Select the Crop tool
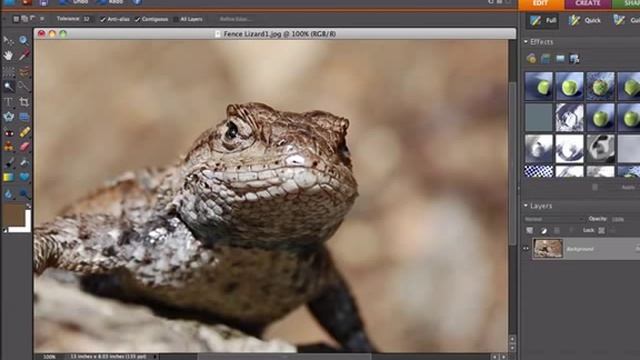This screenshot has height=360, width=640. (x=24, y=102)
